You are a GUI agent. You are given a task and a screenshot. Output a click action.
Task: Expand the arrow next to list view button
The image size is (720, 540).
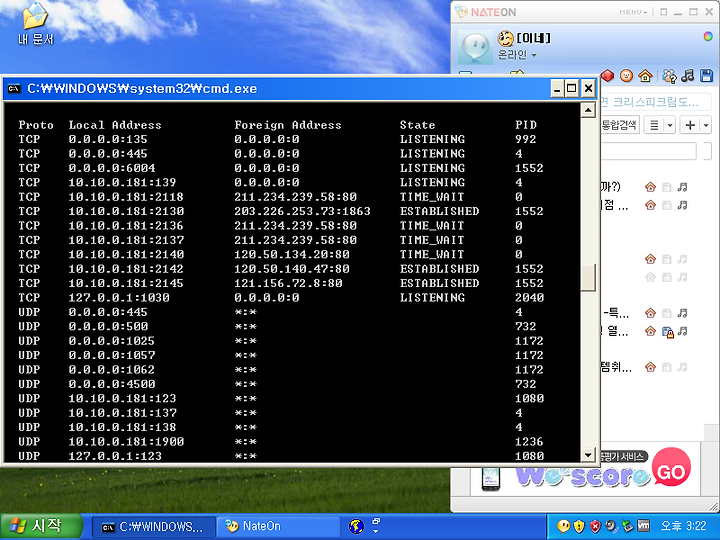click(670, 125)
